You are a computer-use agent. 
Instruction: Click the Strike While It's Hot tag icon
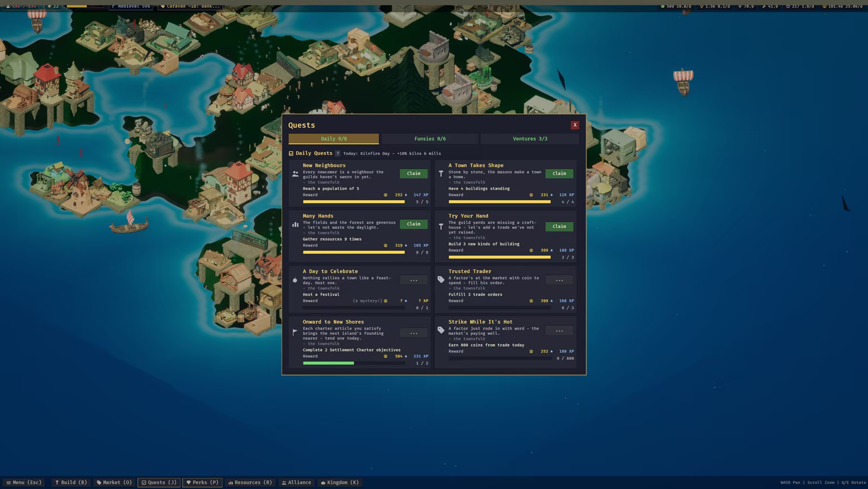pyautogui.click(x=441, y=330)
